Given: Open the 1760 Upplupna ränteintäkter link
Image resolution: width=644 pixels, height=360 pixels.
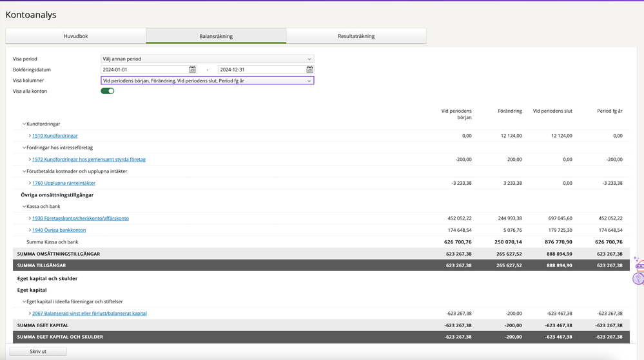Looking at the screenshot, I should [64, 183].
